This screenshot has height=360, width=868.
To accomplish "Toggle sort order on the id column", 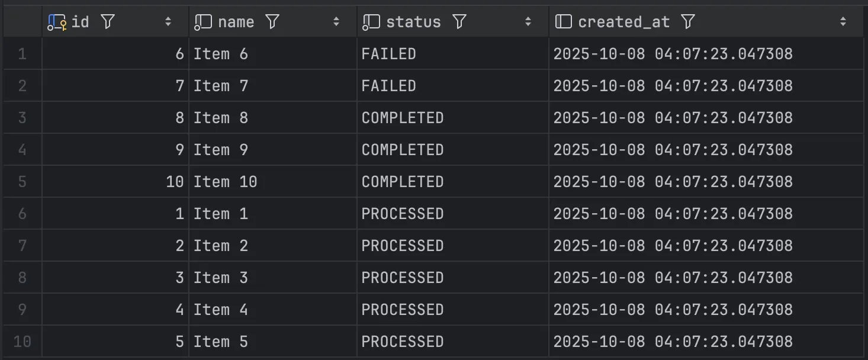I will tap(168, 22).
